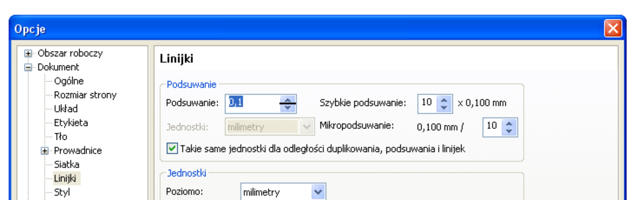644x200 pixels.
Task: Open the Siatka settings page
Action: click(x=66, y=165)
